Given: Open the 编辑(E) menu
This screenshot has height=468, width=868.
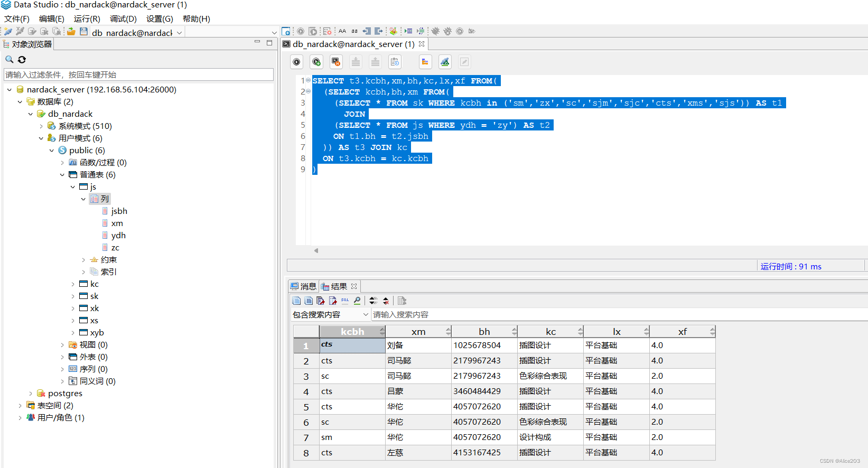Looking at the screenshot, I should tap(51, 19).
